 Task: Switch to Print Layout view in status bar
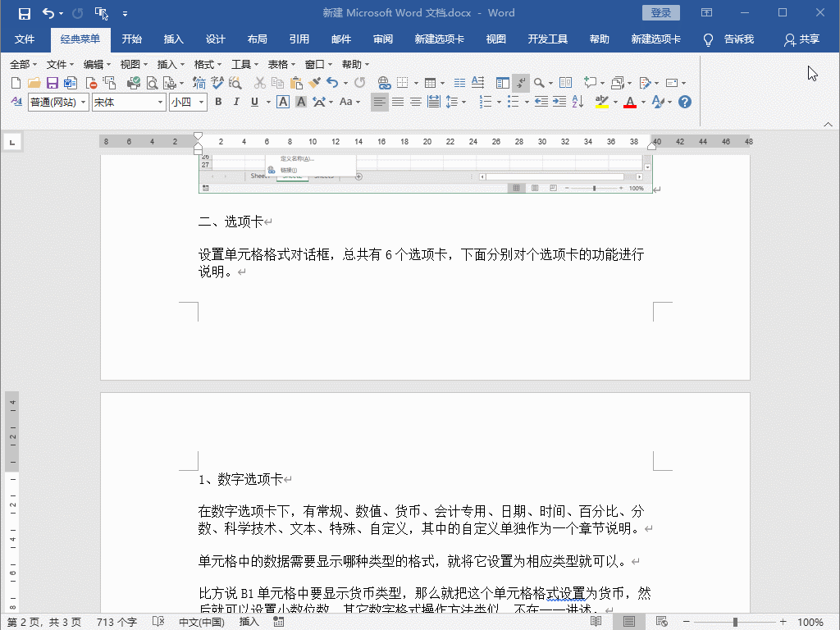point(629,622)
